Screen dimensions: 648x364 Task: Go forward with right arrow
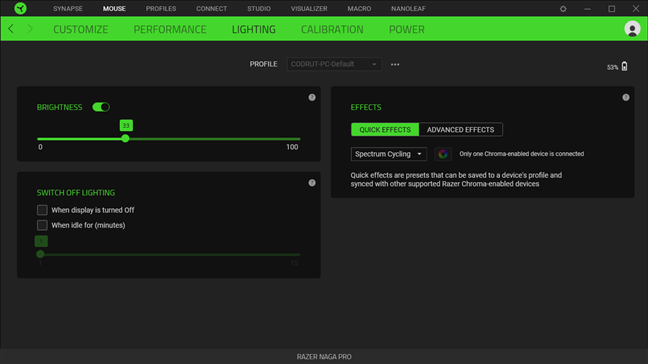30,29
